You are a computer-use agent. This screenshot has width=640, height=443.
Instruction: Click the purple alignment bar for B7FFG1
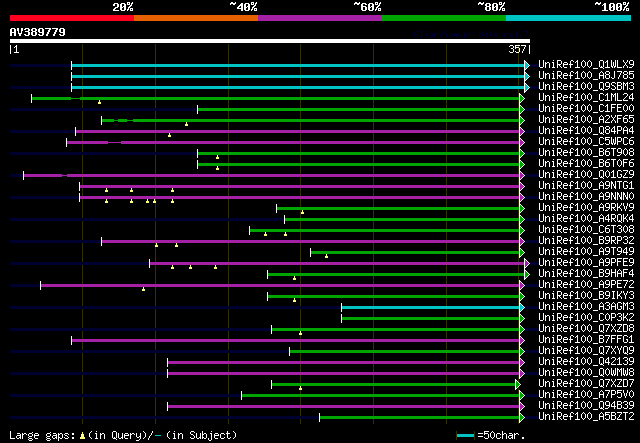pyautogui.click(x=295, y=341)
